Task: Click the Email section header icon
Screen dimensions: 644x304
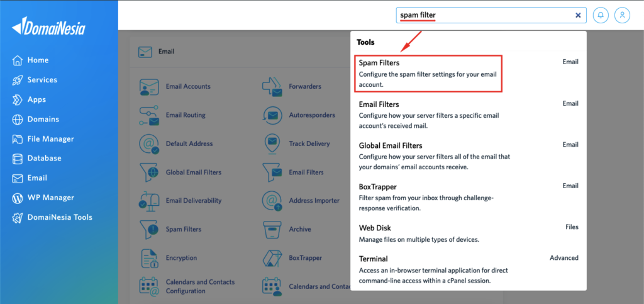Action: tap(145, 52)
